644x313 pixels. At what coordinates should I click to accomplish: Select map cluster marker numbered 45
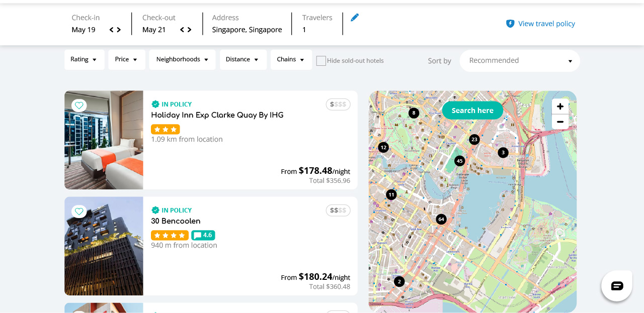(x=459, y=161)
